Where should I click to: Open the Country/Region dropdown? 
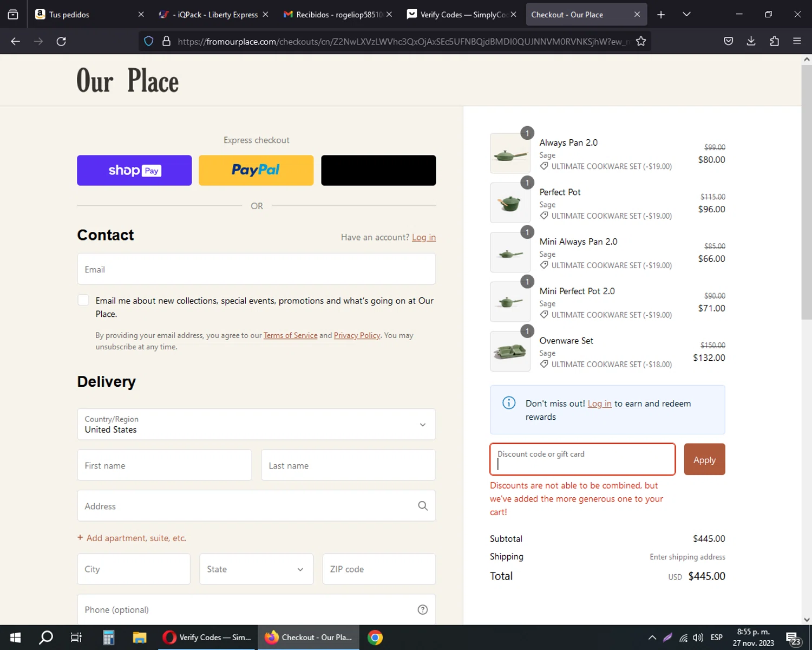coord(257,424)
